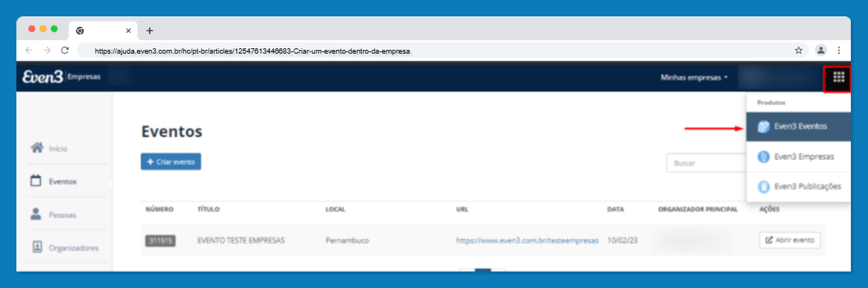
Task: Click the Criar evento button
Action: pos(171,161)
